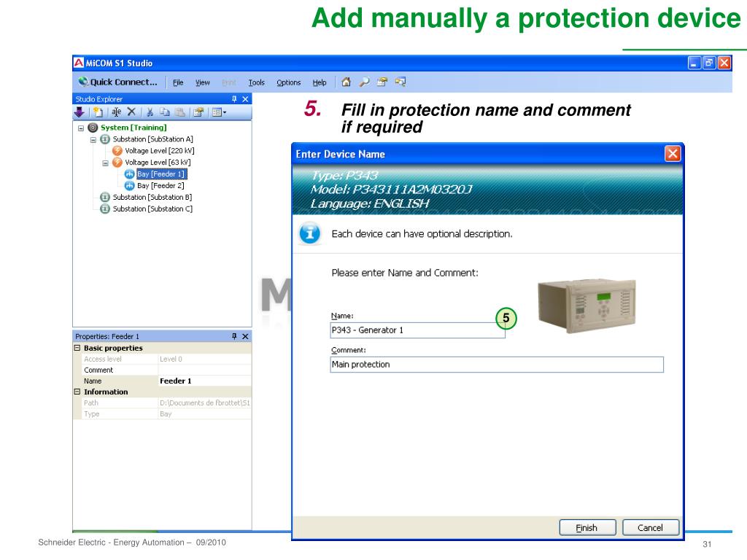Pin the Studio Explorer panel
747x560 pixels.
coord(234,99)
